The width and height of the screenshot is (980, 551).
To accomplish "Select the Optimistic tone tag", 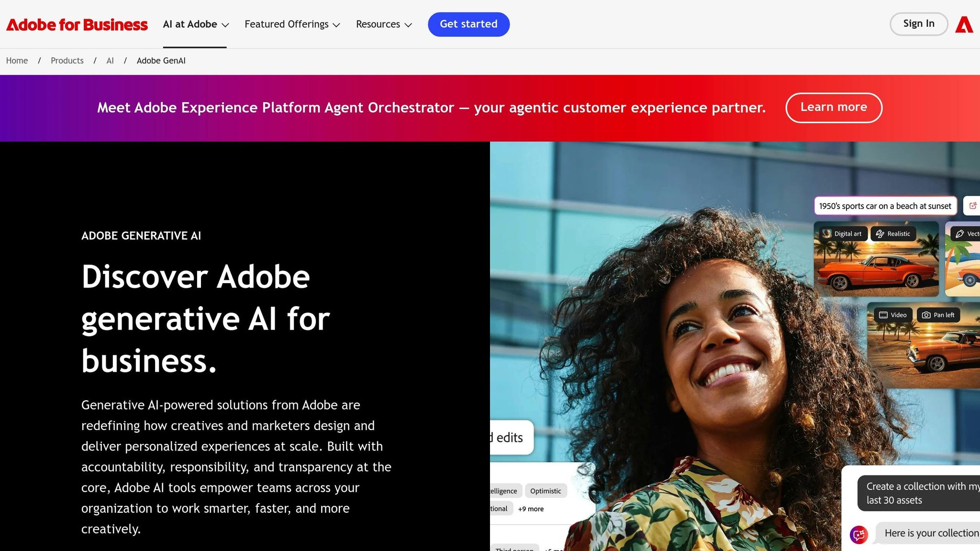I will pos(546,491).
